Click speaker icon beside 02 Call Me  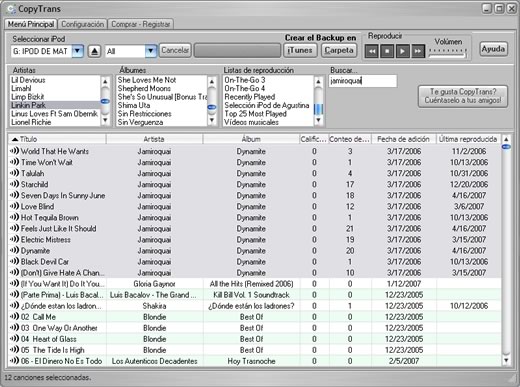tap(14, 316)
